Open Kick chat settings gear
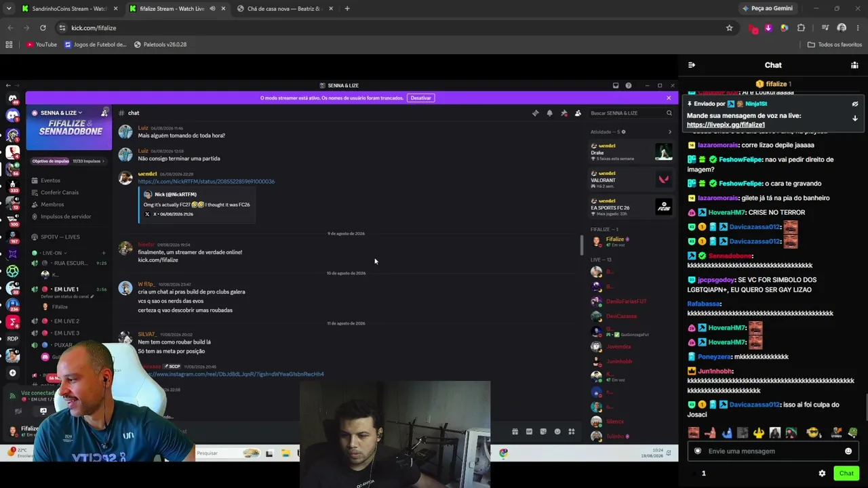Image resolution: width=868 pixels, height=488 pixels. coord(822,473)
